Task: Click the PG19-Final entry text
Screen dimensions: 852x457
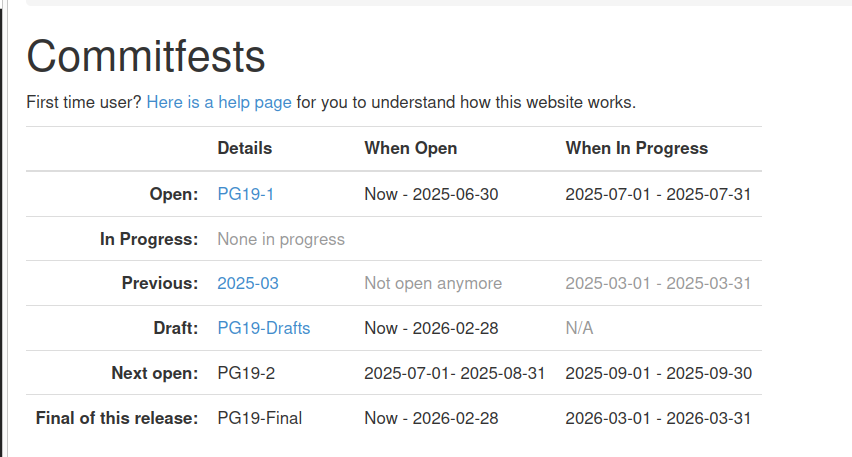Action: point(259,418)
